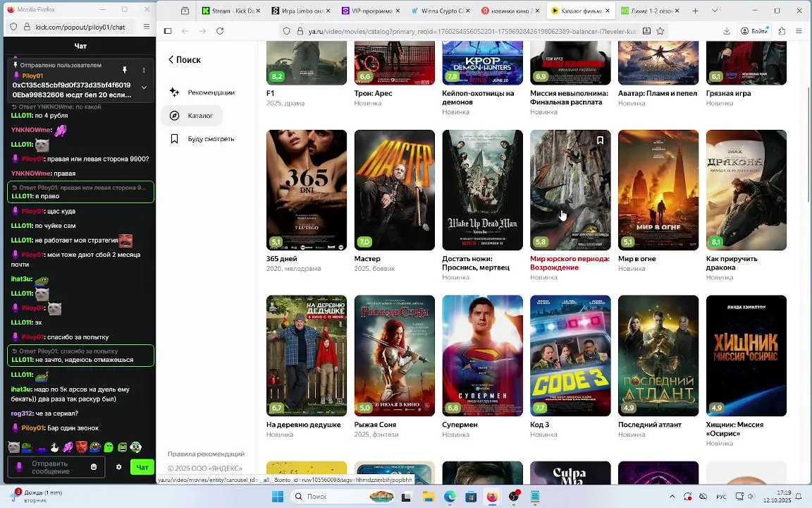Click the recent browsing tab icon
This screenshot has width=812, height=508.
click(185, 11)
